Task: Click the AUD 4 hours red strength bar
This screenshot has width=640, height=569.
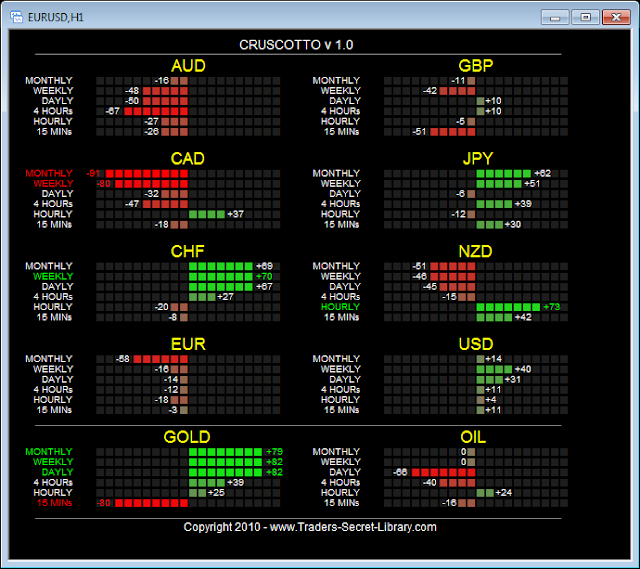Action: pos(156,111)
